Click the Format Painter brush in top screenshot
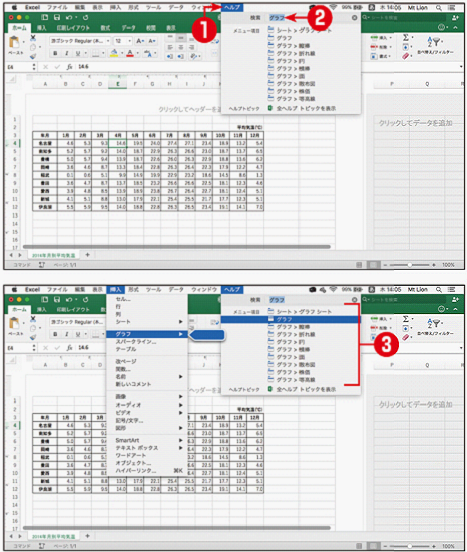Viewport: 467px width, 552px height. pos(33,56)
